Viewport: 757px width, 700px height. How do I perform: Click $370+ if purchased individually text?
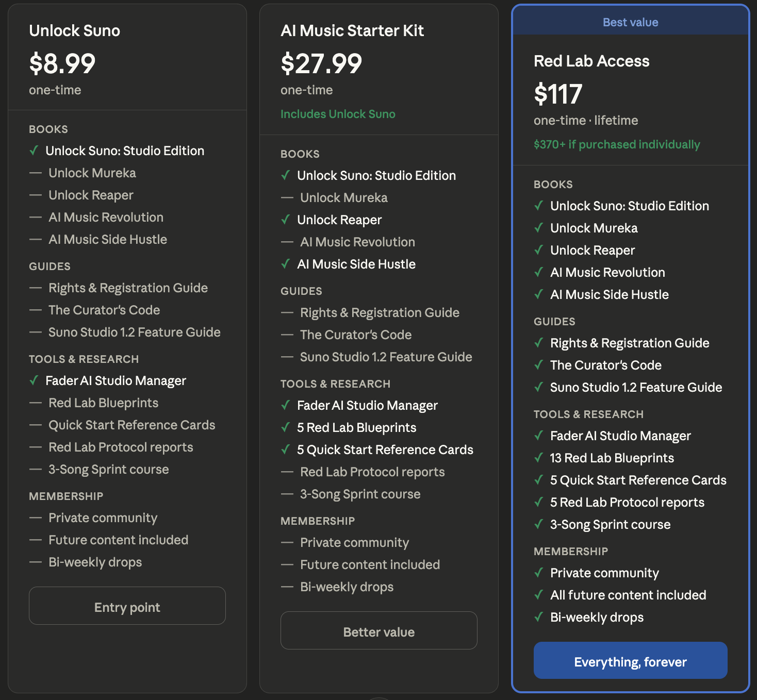tap(617, 144)
